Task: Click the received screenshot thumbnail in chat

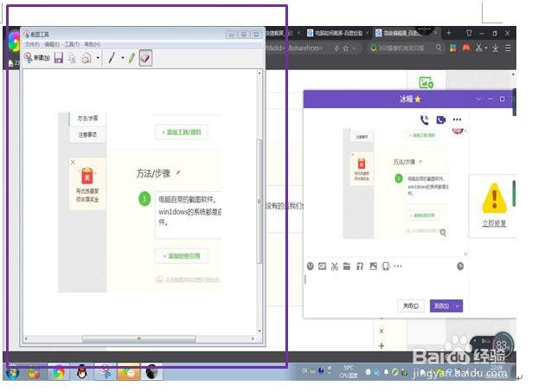Action: (x=396, y=183)
